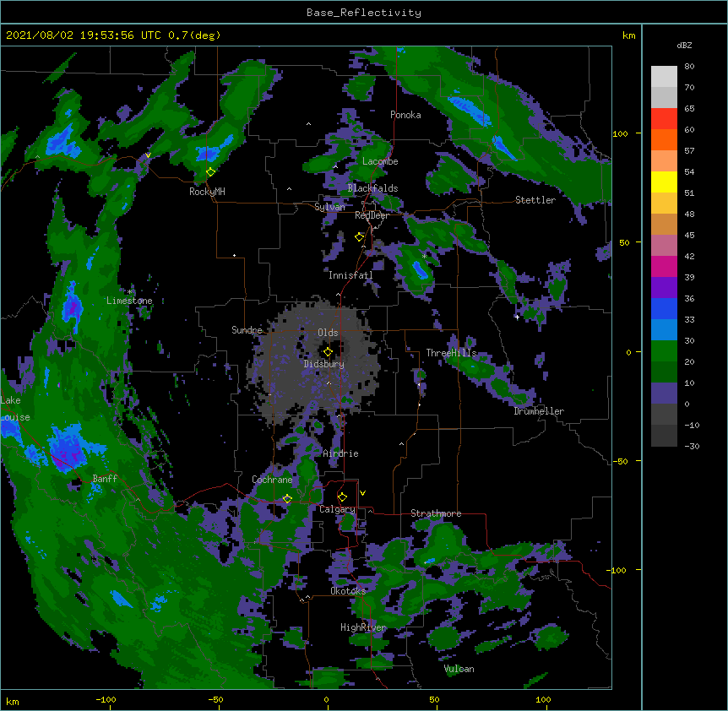Image resolution: width=728 pixels, height=711 pixels.
Task: Click the Sylvan label
Action: pos(329,207)
